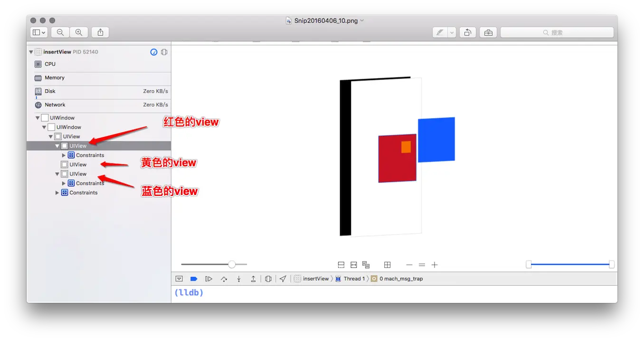644x341 pixels.
Task: Click the continue/pause execution button
Action: (208, 279)
